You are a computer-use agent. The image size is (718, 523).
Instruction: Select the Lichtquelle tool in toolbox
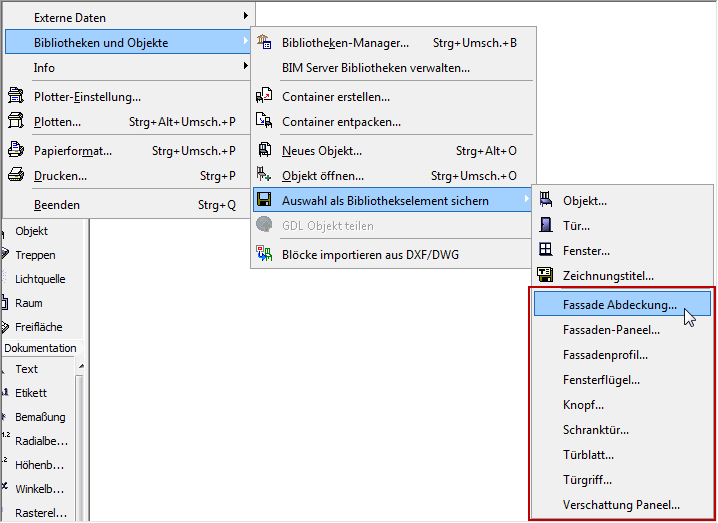[x=40, y=279]
